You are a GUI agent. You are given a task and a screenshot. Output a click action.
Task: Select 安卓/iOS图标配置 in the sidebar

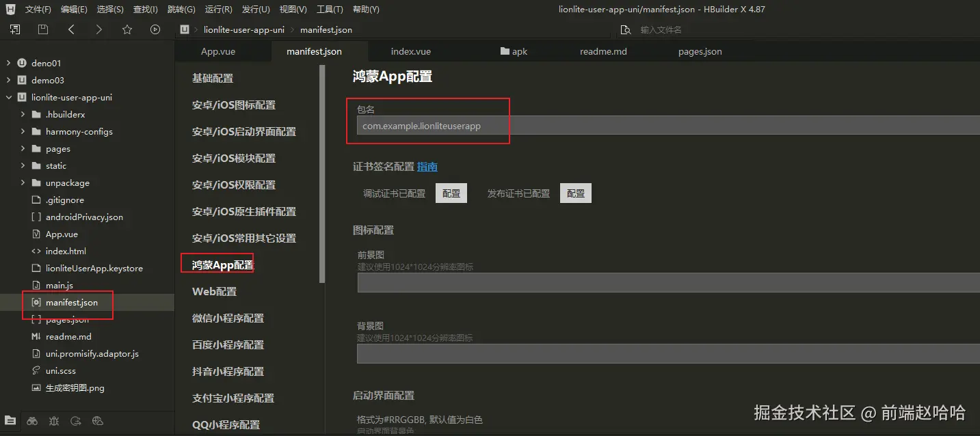click(x=234, y=105)
